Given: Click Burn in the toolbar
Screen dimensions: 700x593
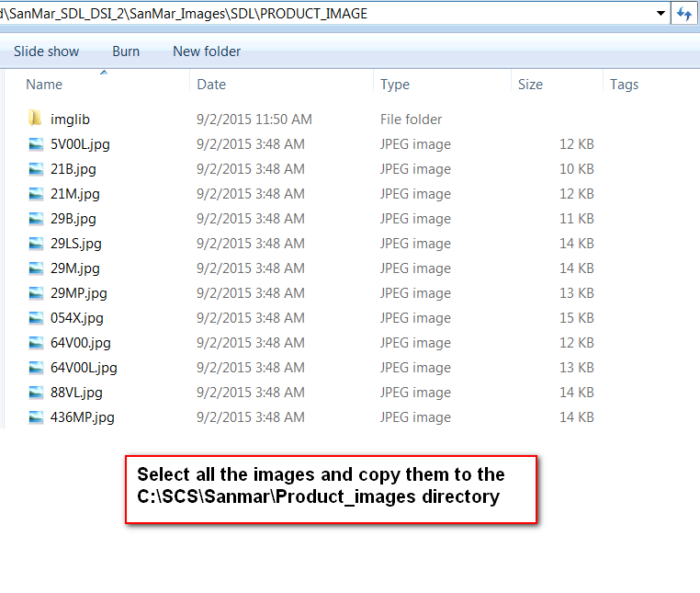Looking at the screenshot, I should (126, 51).
